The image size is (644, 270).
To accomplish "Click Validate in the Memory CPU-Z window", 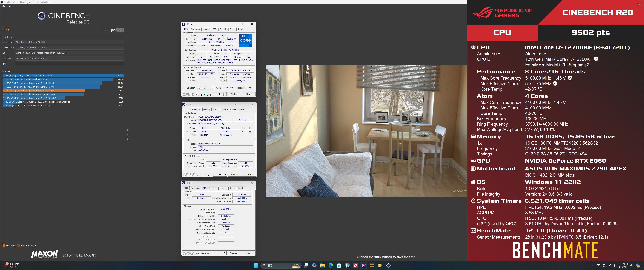I will pos(234,253).
